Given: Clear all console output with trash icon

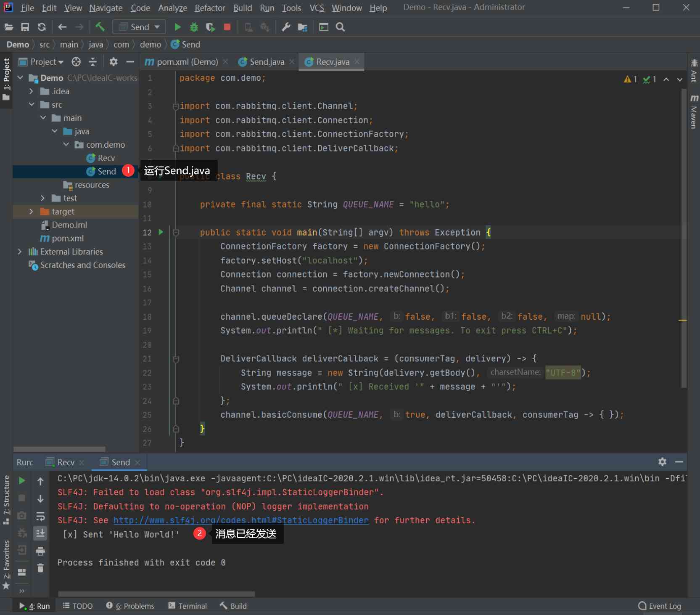Looking at the screenshot, I should point(40,568).
